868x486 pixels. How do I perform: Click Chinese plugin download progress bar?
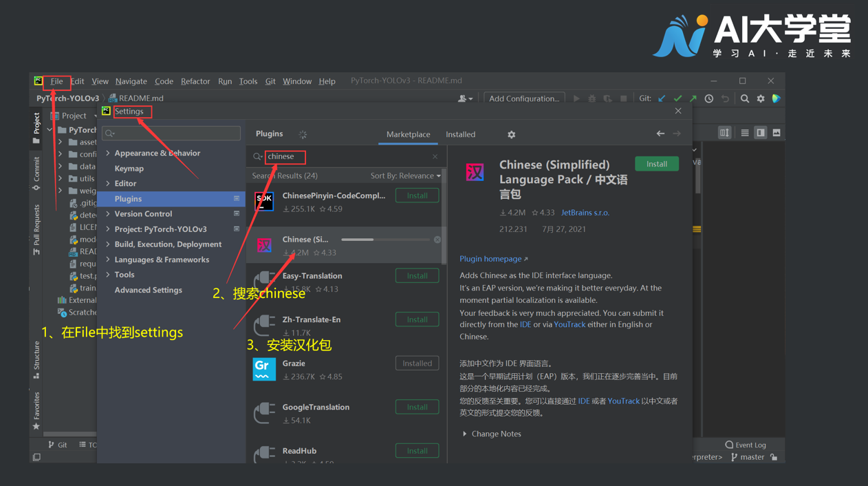click(385, 240)
